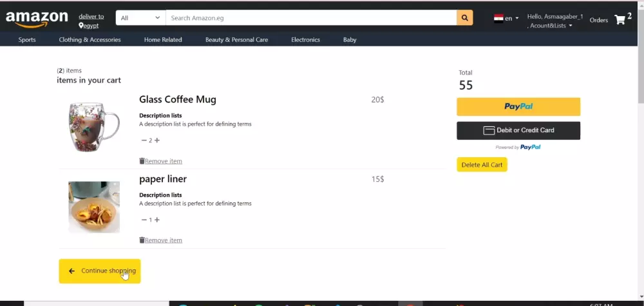The height and width of the screenshot is (306, 644).
Task: Decrease Glass Coffee Mug quantity with minus
Action: coord(144,140)
